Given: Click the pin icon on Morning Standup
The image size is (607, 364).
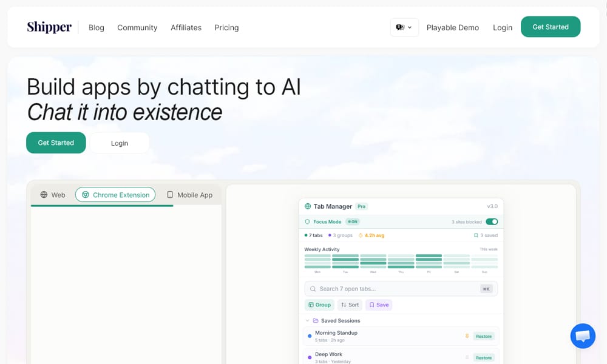Looking at the screenshot, I should [x=467, y=336].
